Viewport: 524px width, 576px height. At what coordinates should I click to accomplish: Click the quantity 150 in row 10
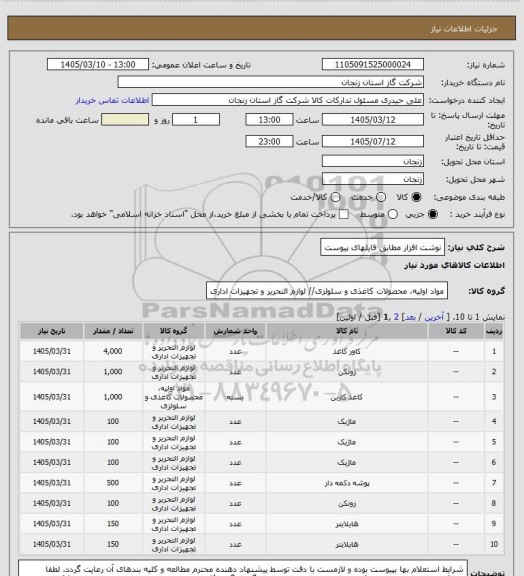[113, 544]
